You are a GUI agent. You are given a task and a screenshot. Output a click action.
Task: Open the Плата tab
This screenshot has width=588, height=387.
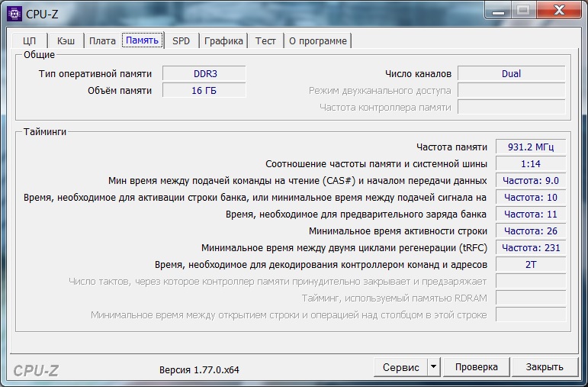102,41
